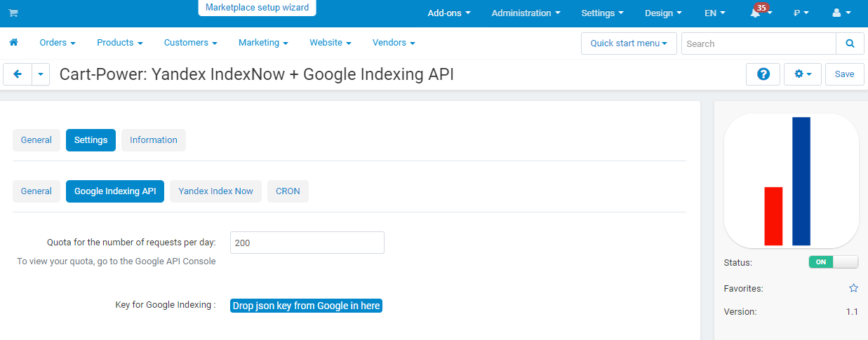
Task: Open the ruble currency dropdown
Action: (x=801, y=13)
